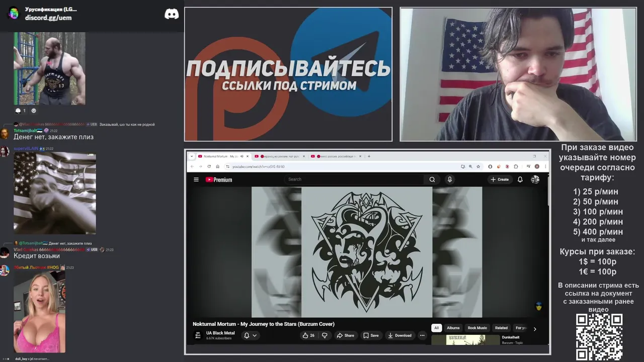Select the Related filter chip
644x362 pixels.
tap(501, 328)
